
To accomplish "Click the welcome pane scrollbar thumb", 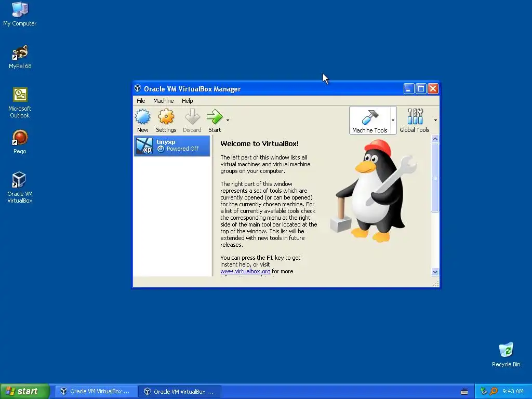I will (435, 178).
